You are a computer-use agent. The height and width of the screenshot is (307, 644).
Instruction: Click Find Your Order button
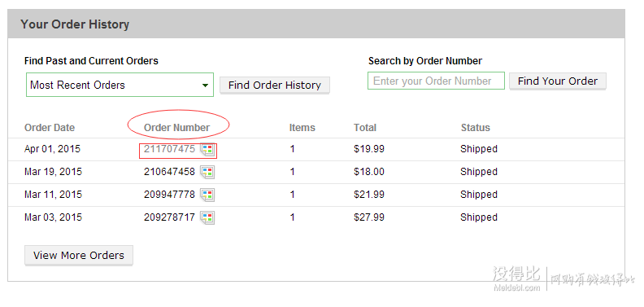(557, 81)
